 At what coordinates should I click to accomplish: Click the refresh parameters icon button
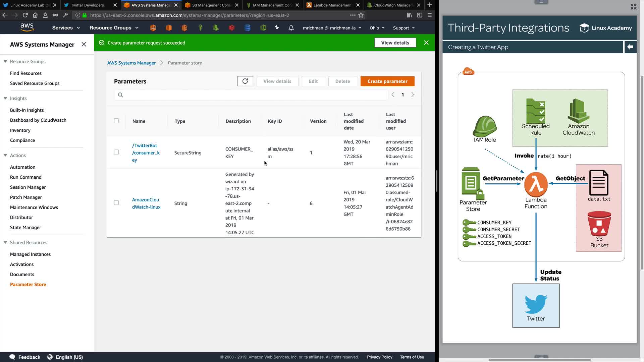pos(245,81)
